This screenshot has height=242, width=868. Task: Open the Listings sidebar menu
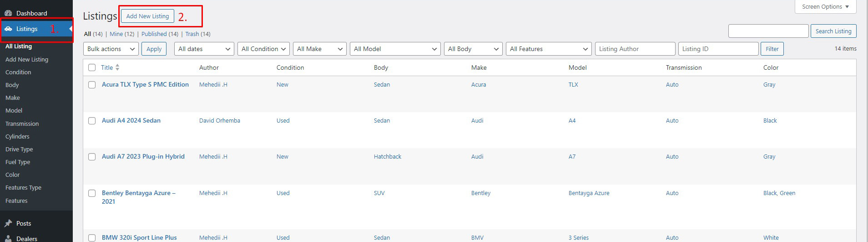click(x=36, y=29)
